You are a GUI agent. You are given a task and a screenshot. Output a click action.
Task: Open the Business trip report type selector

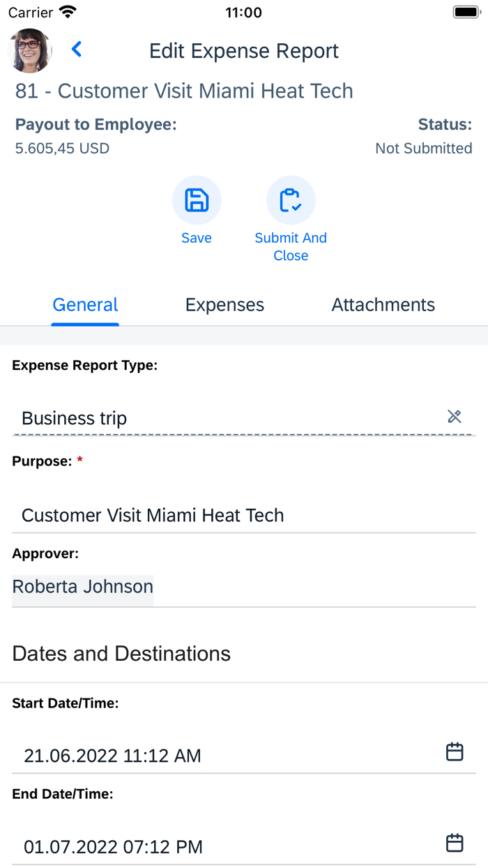[x=209, y=417]
